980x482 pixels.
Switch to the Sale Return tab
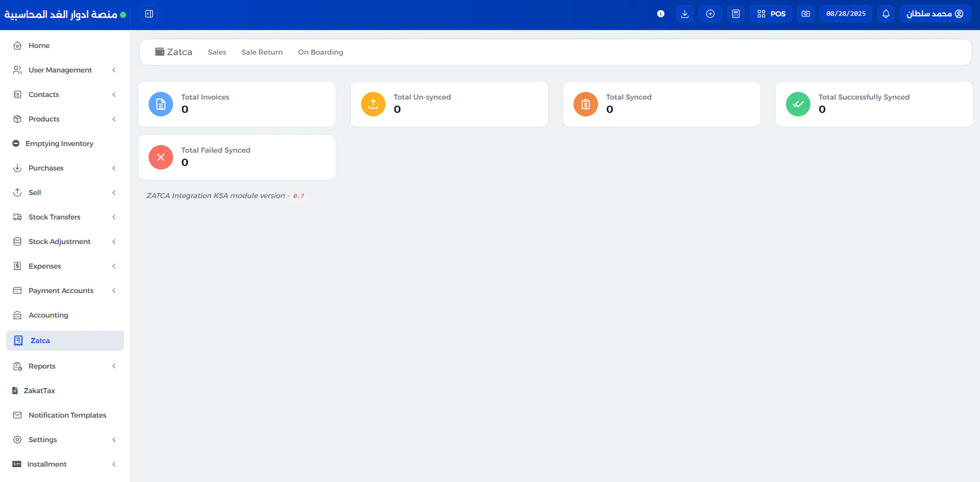pos(262,52)
